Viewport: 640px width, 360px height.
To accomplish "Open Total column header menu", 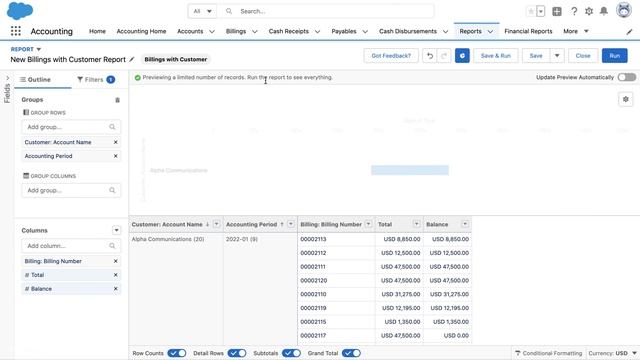I will coord(416,224).
